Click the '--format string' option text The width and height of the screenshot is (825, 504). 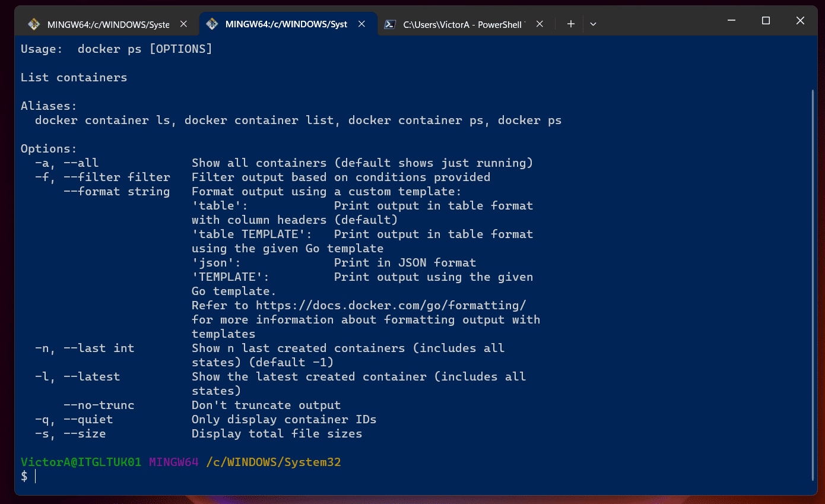116,191
